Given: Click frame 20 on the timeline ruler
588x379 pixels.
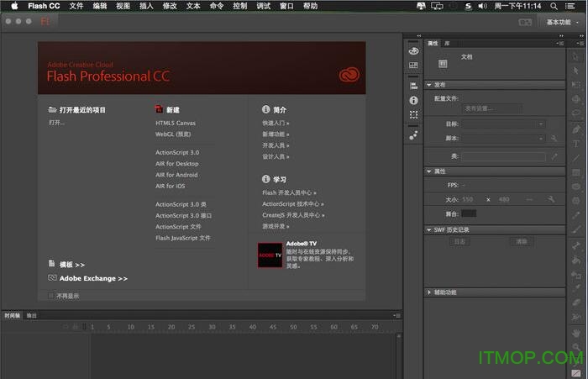Looking at the screenshot, I should [171, 327].
